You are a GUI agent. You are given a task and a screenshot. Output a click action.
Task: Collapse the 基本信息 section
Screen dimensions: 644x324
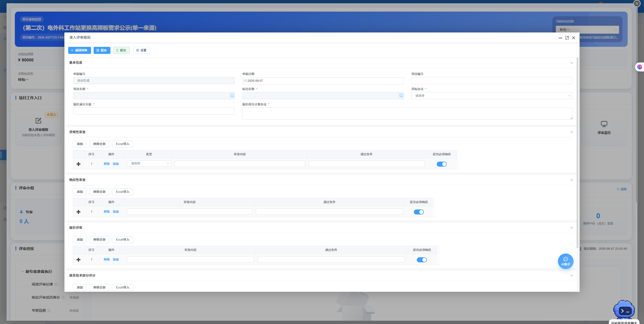pos(572,63)
